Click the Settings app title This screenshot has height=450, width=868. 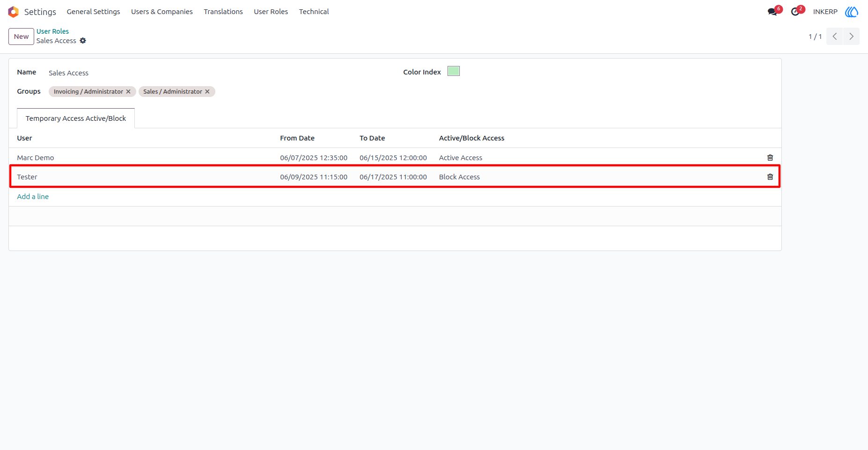[x=40, y=12]
